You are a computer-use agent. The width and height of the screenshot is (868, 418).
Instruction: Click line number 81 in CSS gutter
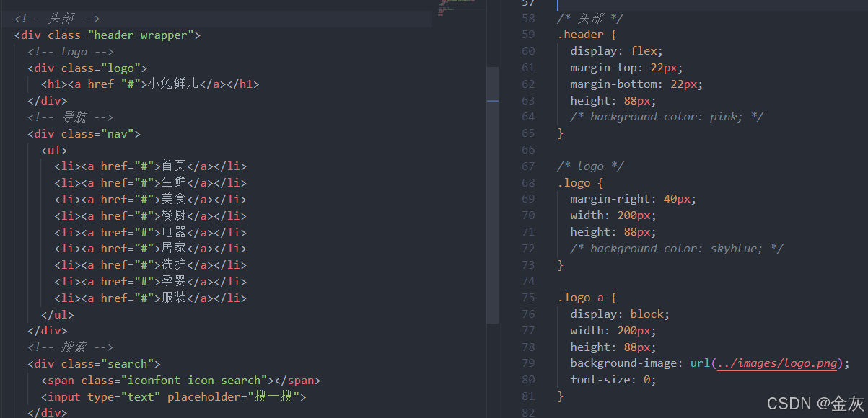tap(528, 396)
